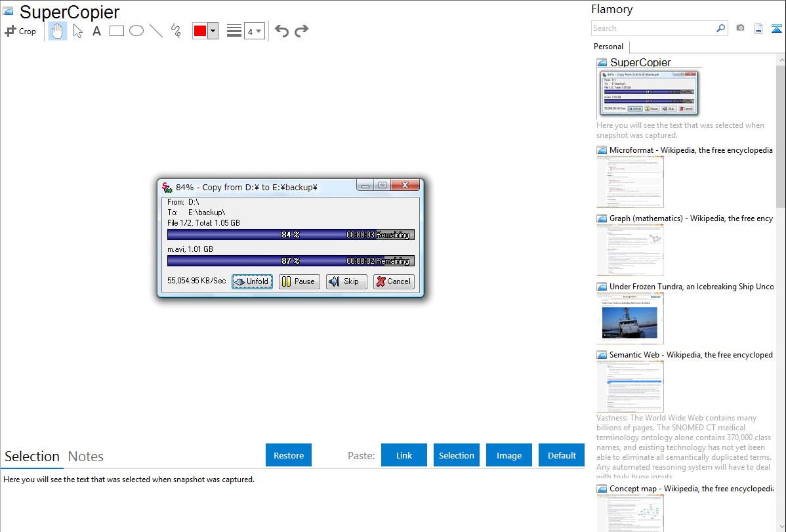Click the SuperCopier title icon in the editor header
Viewport: 786px width, 532px height.
[9, 11]
